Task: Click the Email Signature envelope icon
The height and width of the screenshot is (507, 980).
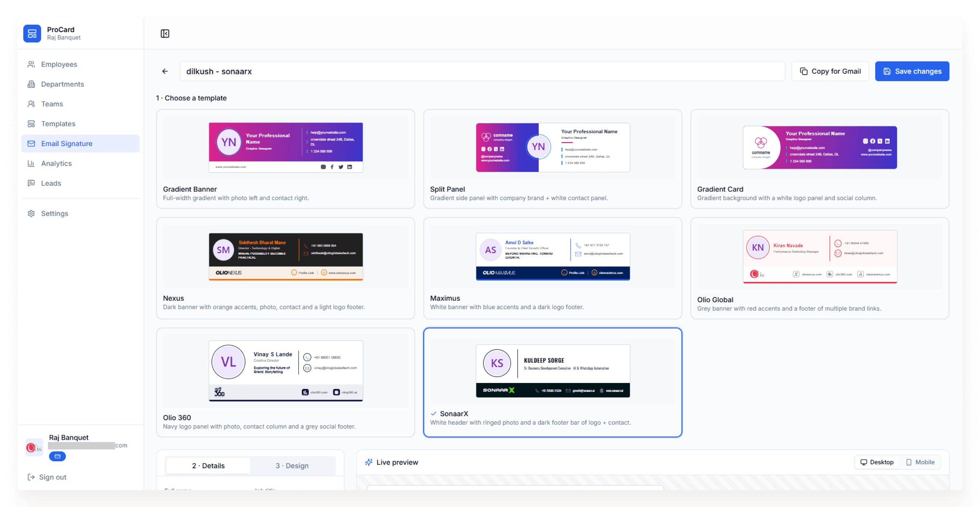Action: click(x=31, y=144)
